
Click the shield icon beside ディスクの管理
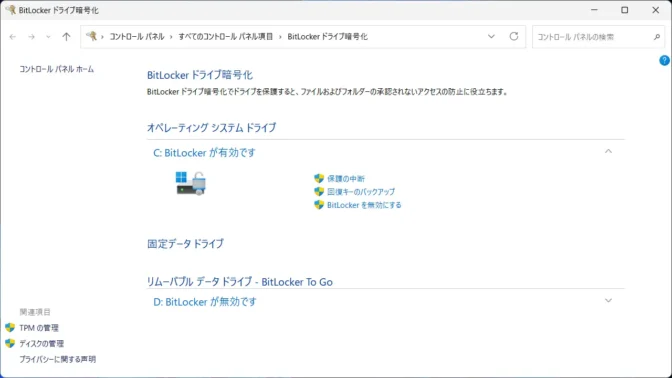pyautogui.click(x=10, y=343)
